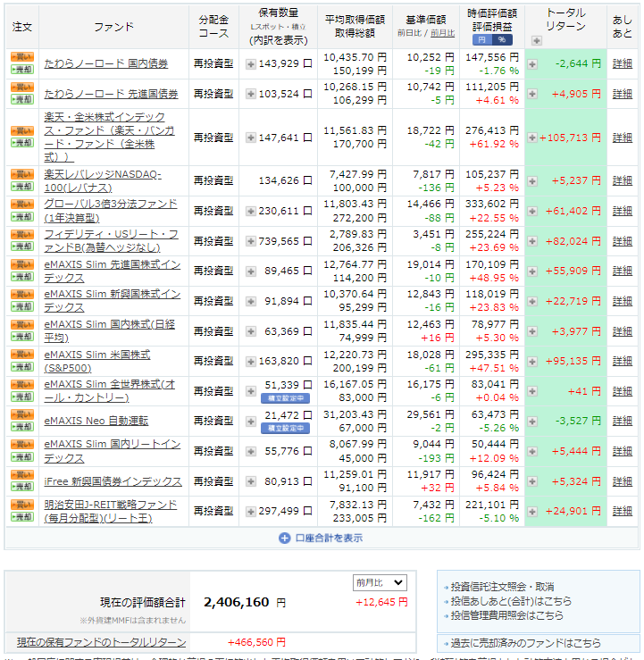Select total valuation 2,406,160 円
Viewport: 644px width, 660px height.
(x=245, y=602)
